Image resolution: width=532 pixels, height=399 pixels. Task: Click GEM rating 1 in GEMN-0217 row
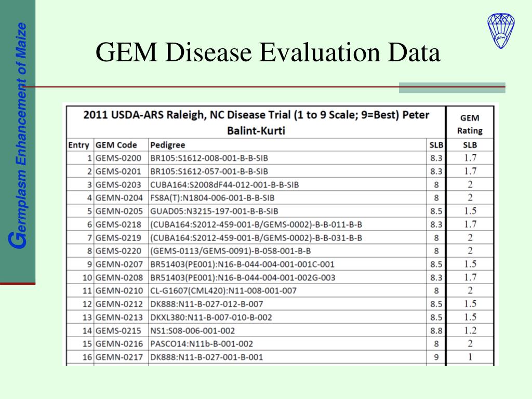point(470,357)
